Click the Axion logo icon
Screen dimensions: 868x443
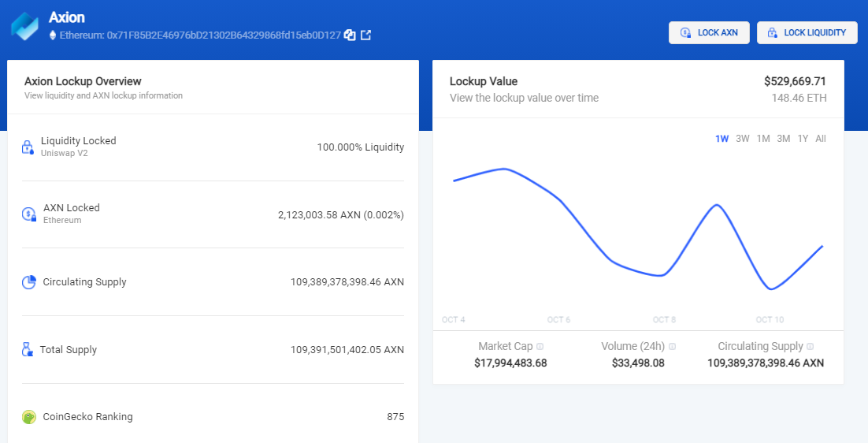tap(24, 26)
